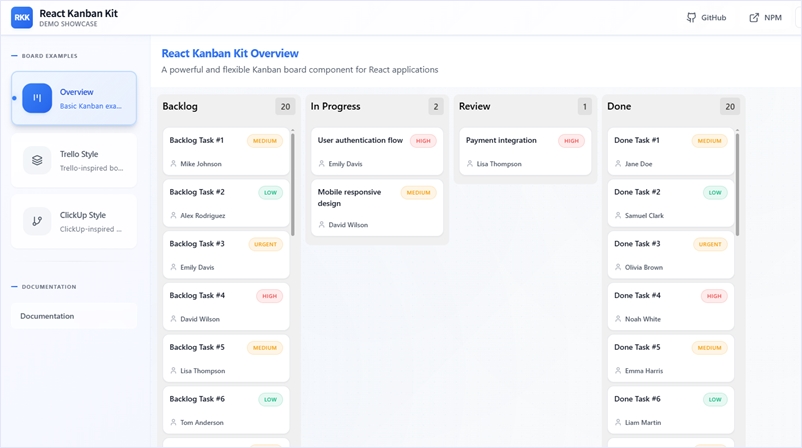Click the NPM external link icon

pos(754,18)
